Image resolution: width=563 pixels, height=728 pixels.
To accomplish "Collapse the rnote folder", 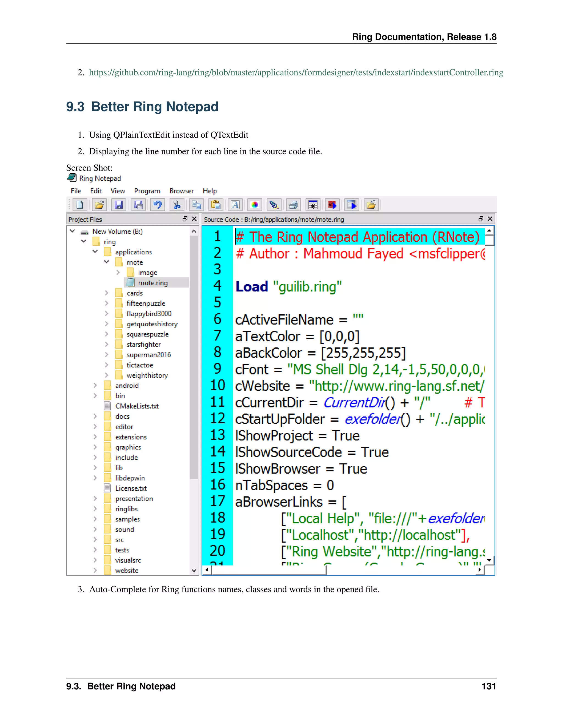I will tap(106, 262).
